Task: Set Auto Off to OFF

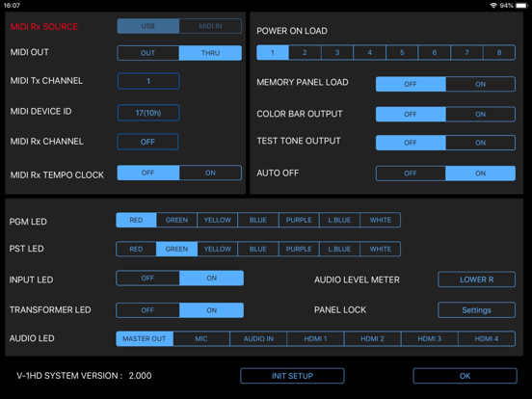Action: (411, 173)
